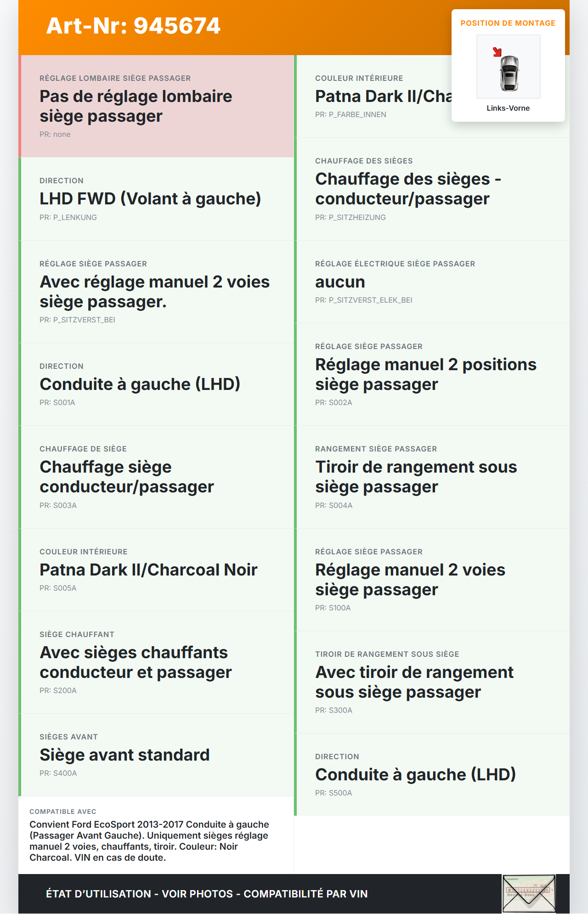Click the PR: P_SITZVERST_BEI code
The width and height of the screenshot is (588, 914).
(77, 320)
